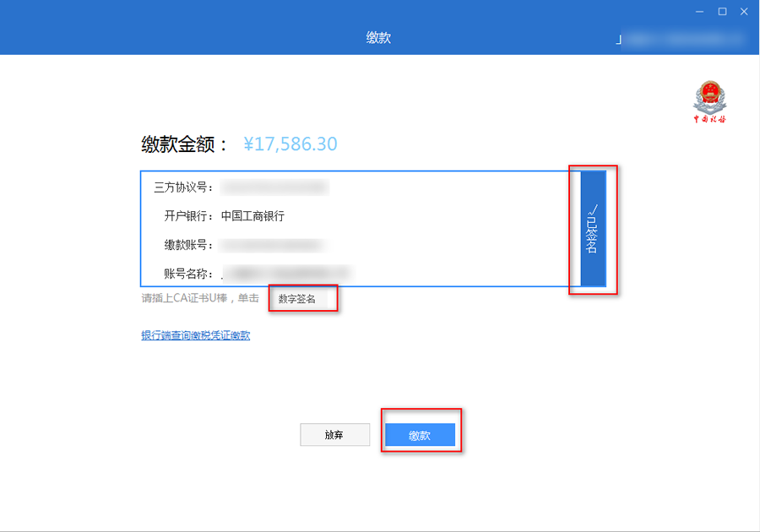Screen dimensions: 760x532
Task: Close the 缴款 window
Action: (x=744, y=11)
